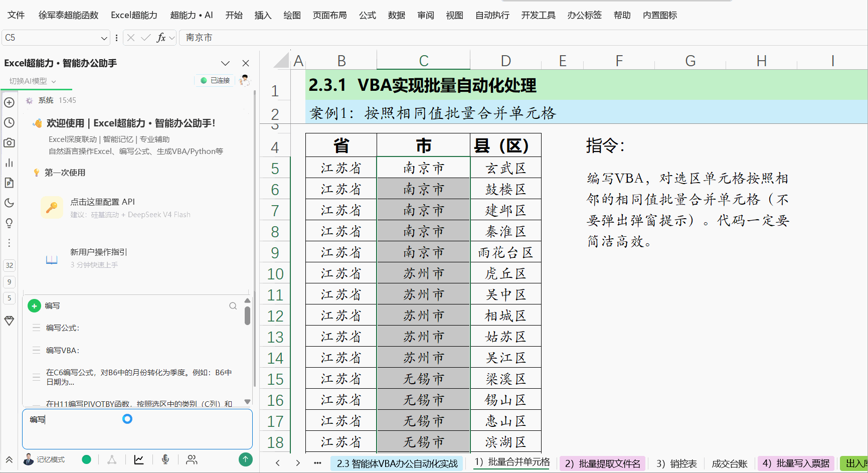Expand sidebar with double-chevron up icon

9,459
